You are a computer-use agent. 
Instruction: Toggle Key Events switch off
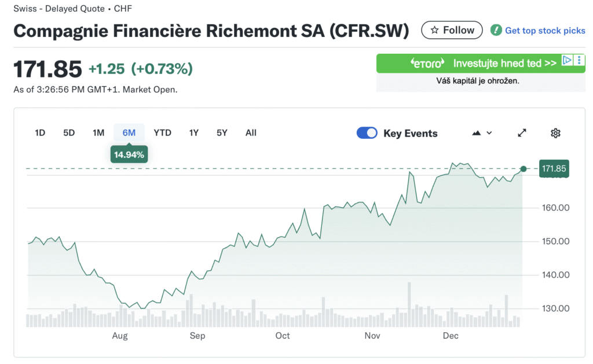click(x=367, y=133)
